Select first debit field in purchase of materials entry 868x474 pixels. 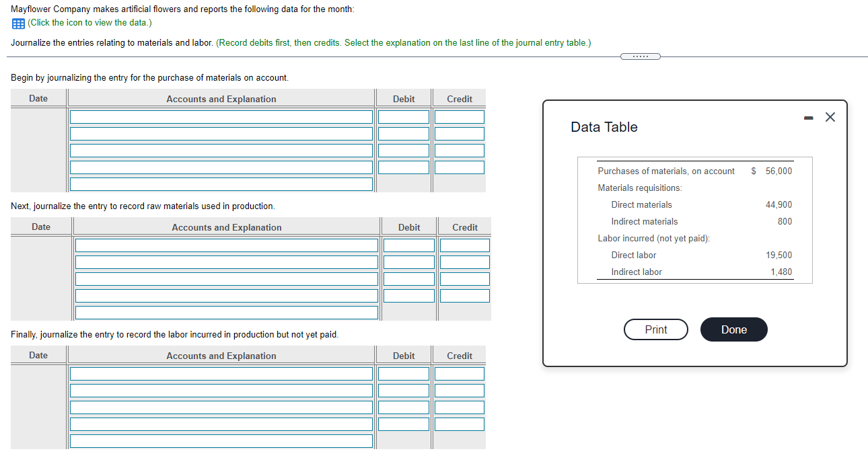[404, 117]
